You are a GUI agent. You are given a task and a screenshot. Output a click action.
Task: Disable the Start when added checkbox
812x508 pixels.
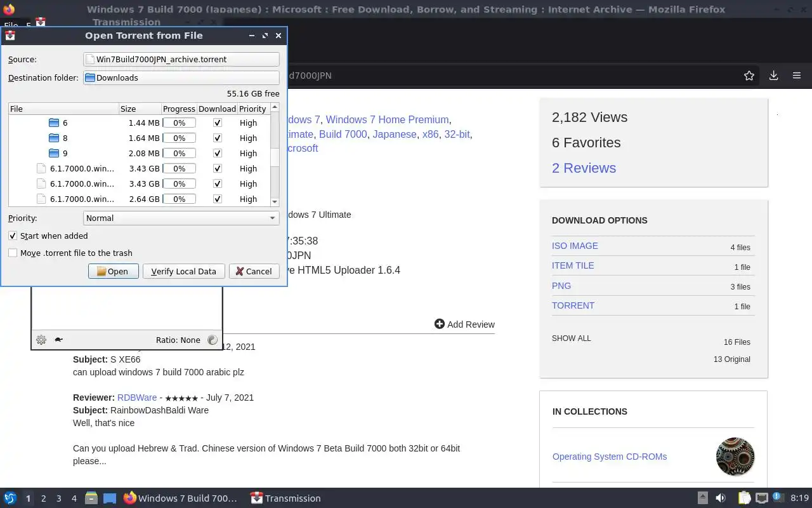(13, 236)
